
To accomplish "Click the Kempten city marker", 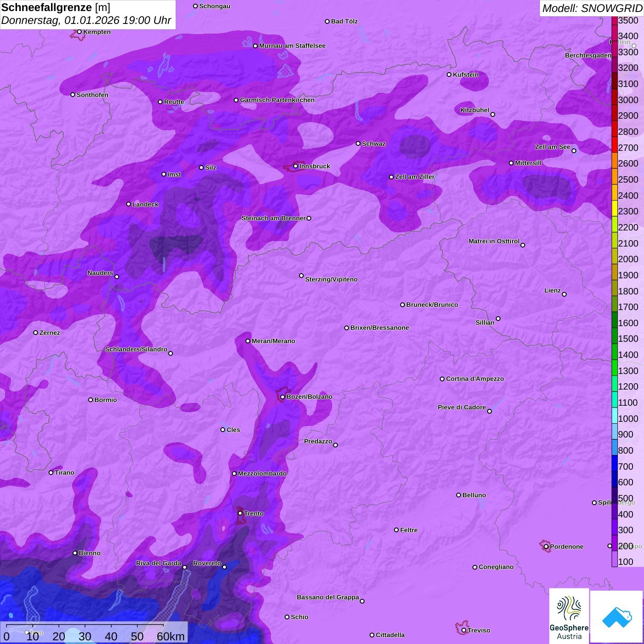I will pos(79,32).
